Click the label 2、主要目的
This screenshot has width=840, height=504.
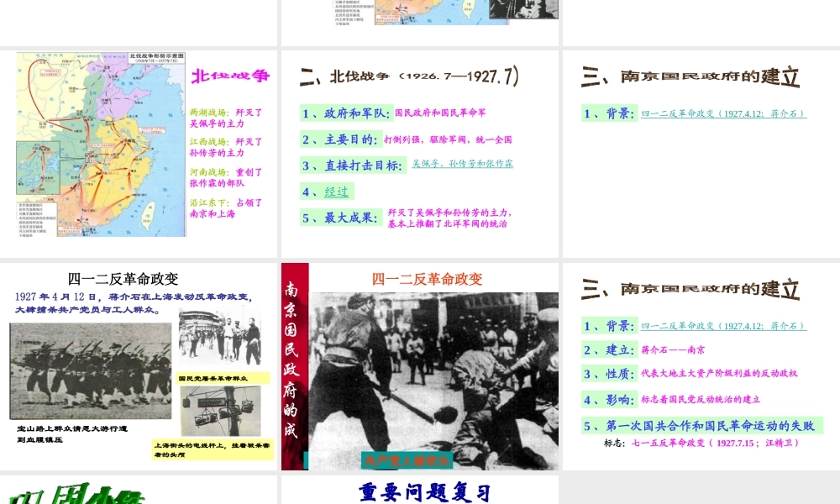pos(341,139)
